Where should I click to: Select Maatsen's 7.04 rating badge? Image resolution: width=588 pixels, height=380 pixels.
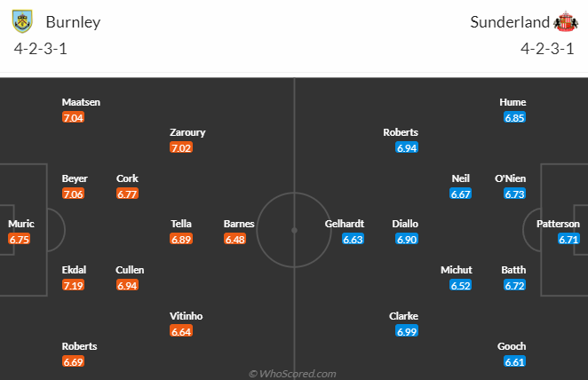point(73,118)
